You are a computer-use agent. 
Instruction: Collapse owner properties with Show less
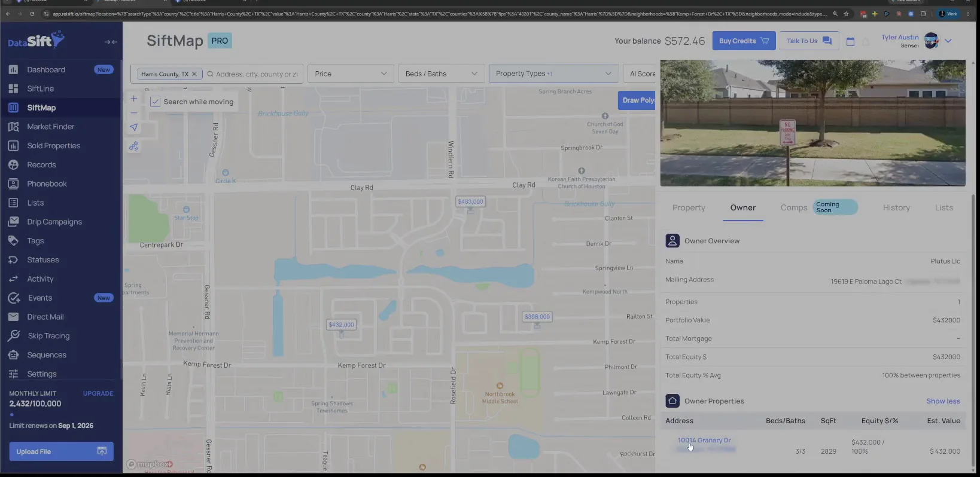(x=943, y=401)
